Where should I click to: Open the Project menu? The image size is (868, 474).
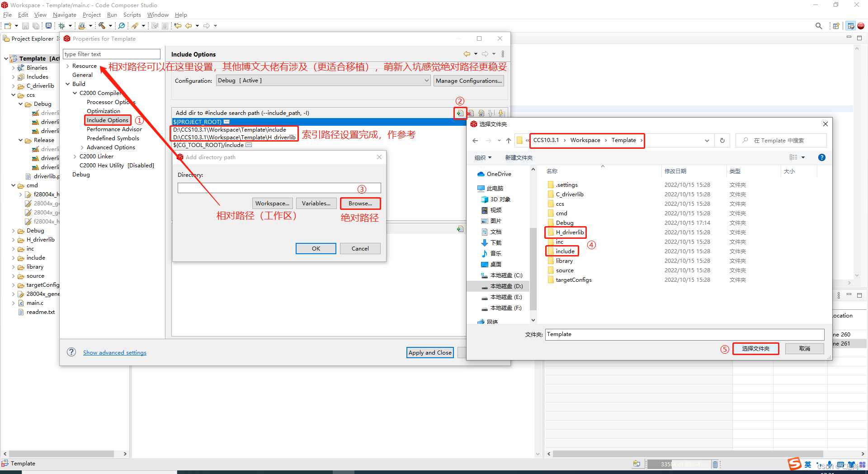coord(92,15)
